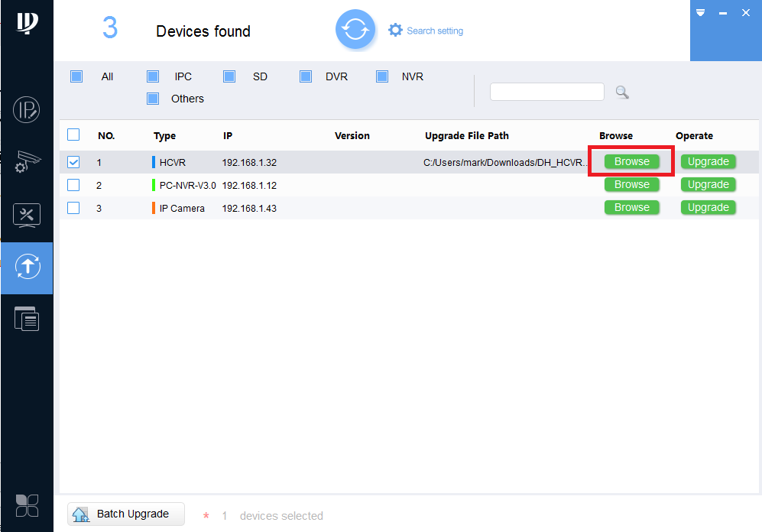Open the Modify IP sidebar icon
The image size is (762, 532).
[26, 110]
